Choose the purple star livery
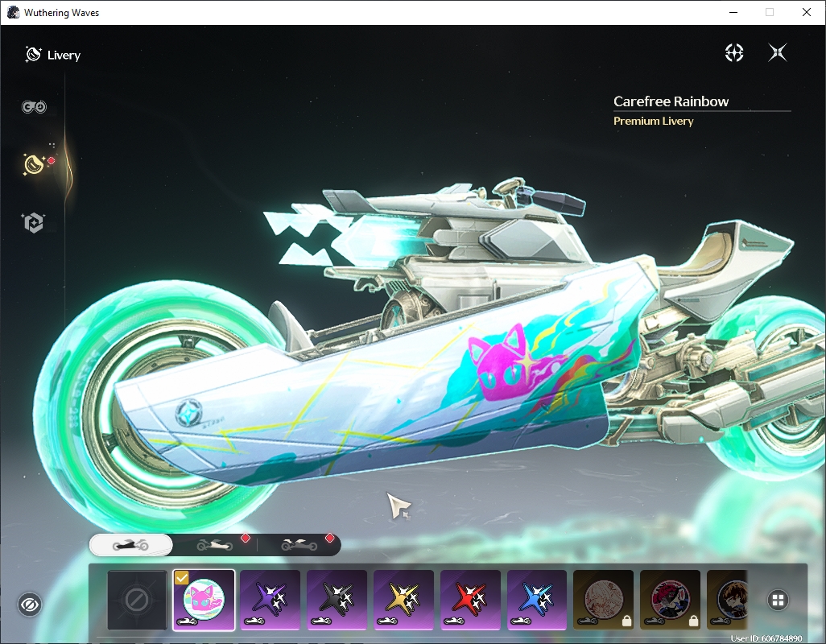Image resolution: width=826 pixels, height=644 pixels. 271,600
